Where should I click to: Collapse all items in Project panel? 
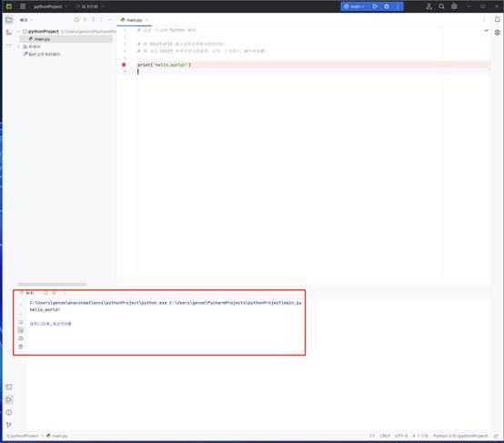(93, 20)
